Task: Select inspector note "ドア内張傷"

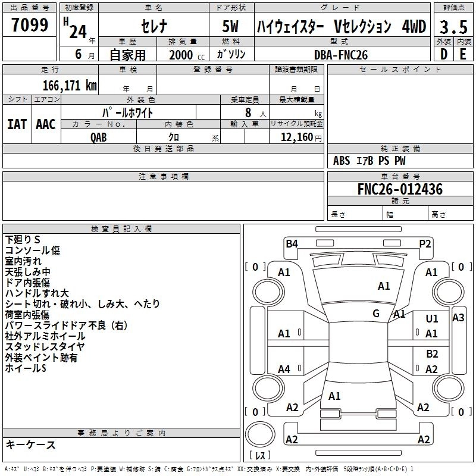Action: pos(27,282)
